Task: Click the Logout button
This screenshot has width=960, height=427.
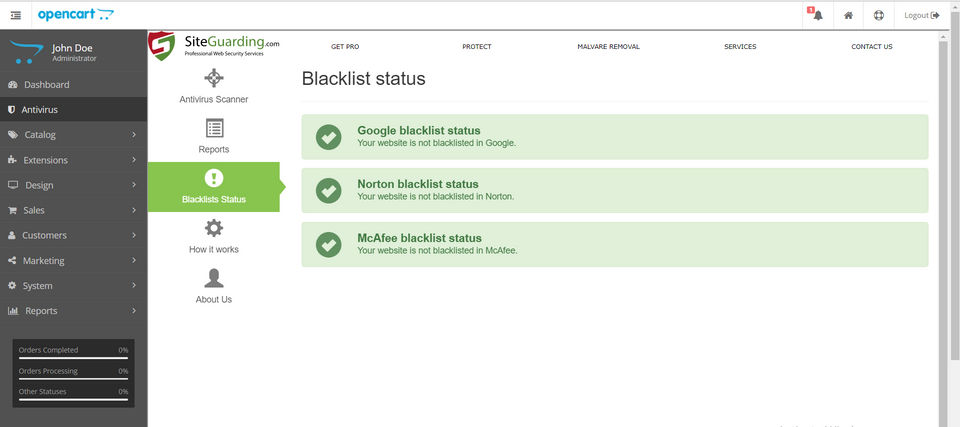Action: point(921,15)
